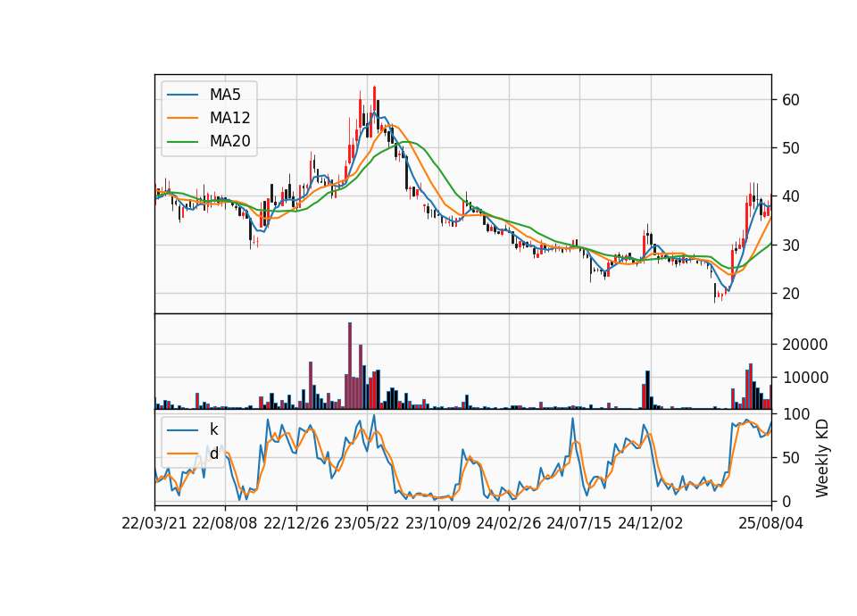Click the d legend label

click(x=213, y=454)
